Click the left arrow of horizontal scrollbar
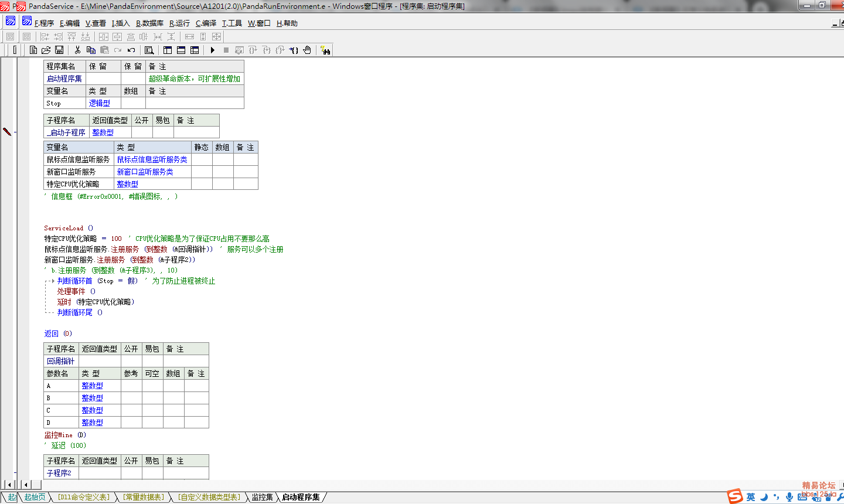 click(x=25, y=485)
